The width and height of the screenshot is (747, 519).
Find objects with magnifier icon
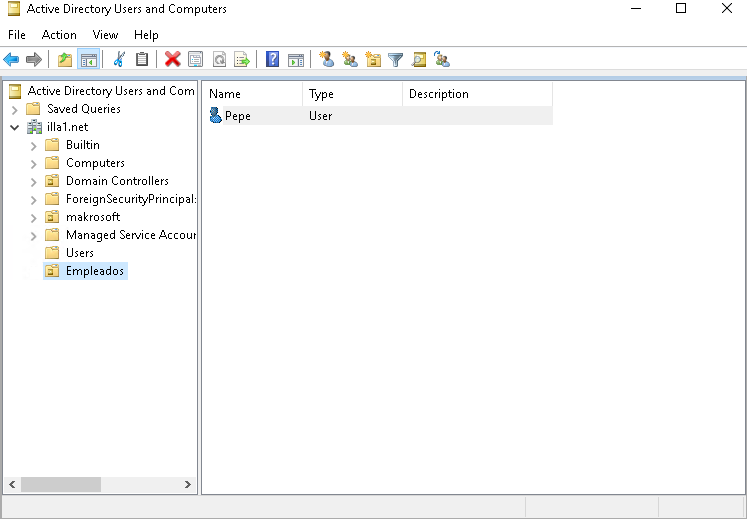pos(419,60)
